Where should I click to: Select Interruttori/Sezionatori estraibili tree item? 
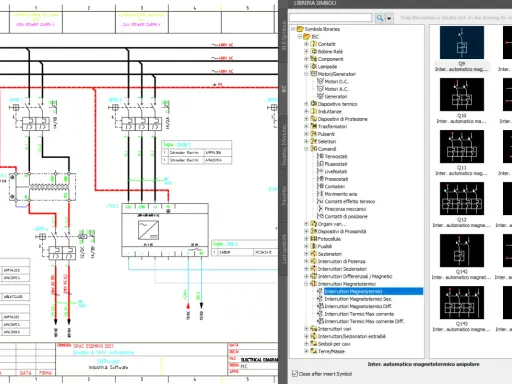(x=352, y=336)
